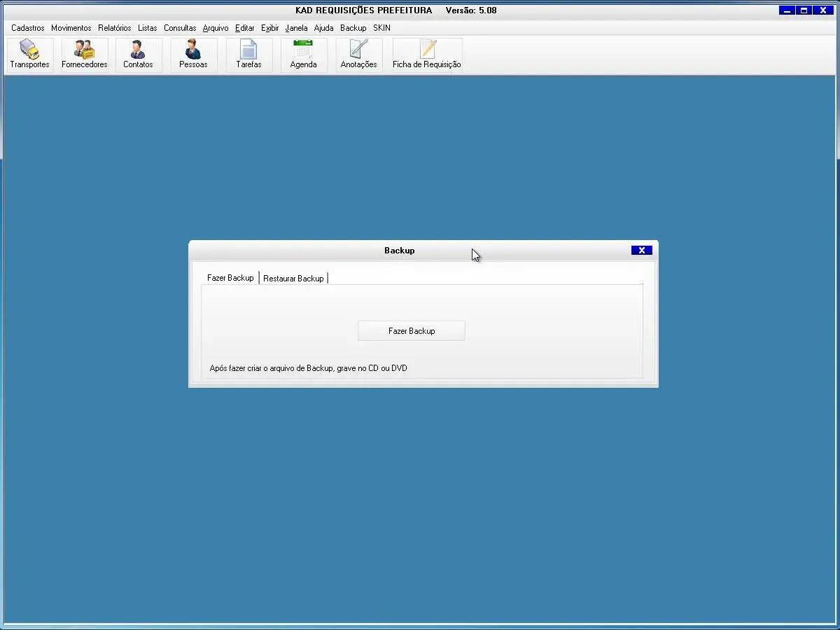Image resolution: width=840 pixels, height=630 pixels.
Task: Open the Contatos toolbar icon
Action: pos(138,55)
